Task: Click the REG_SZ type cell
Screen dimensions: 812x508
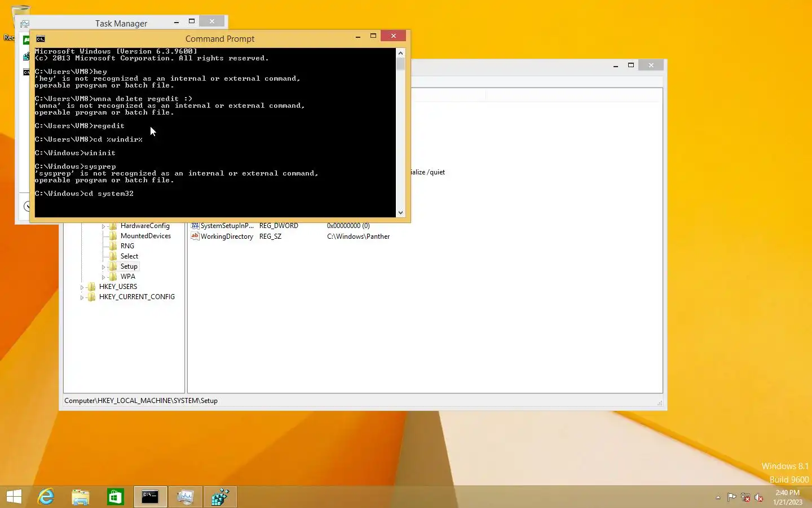Action: tap(270, 237)
